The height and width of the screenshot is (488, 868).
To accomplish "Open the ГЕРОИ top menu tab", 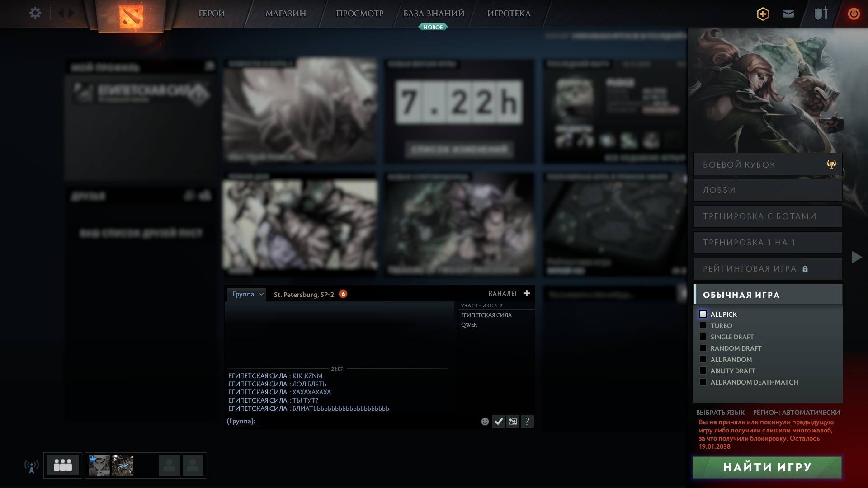I will [212, 14].
